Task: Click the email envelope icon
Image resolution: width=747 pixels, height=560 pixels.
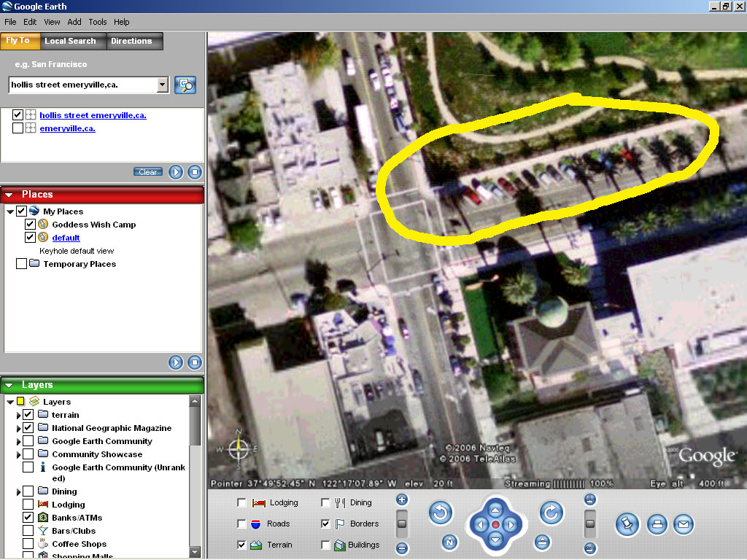Action: pos(683,524)
